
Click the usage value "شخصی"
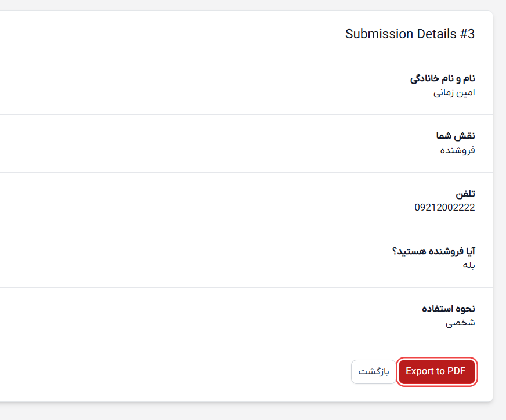(x=460, y=323)
